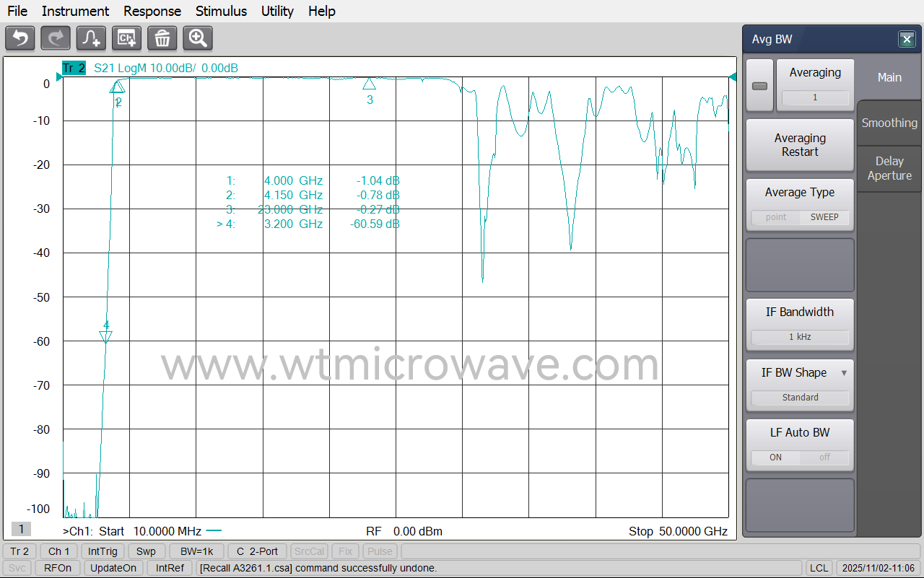The width and height of the screenshot is (924, 578).
Task: Click the C 2-Port calibration button
Action: [257, 551]
